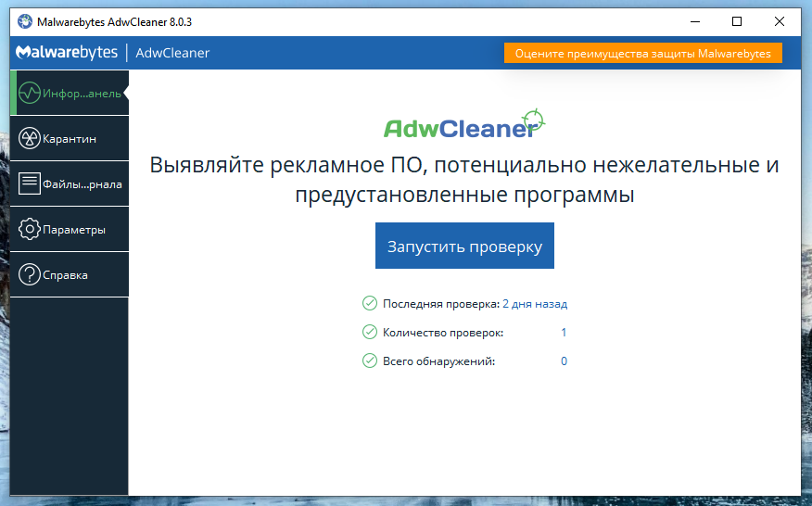Screen dimensions: 812x506
Task: Click orange Оцените преимущества защиты Malwarebytes button
Action: coord(642,54)
